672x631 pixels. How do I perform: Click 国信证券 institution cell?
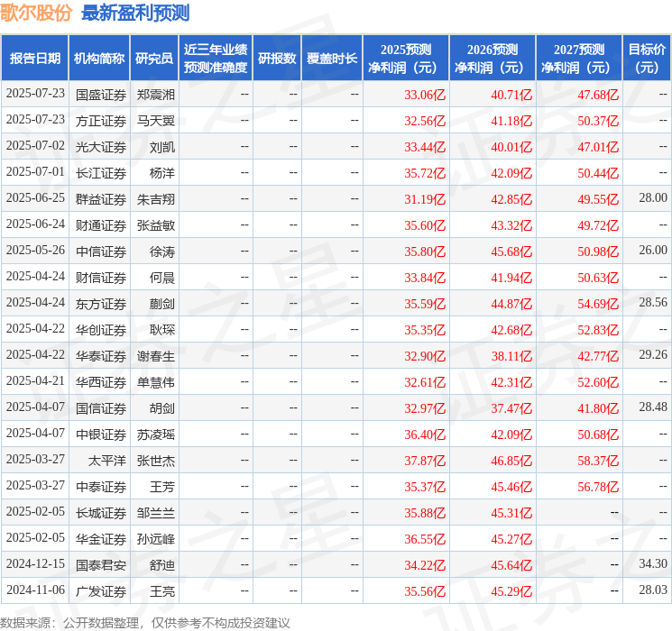[101, 408]
